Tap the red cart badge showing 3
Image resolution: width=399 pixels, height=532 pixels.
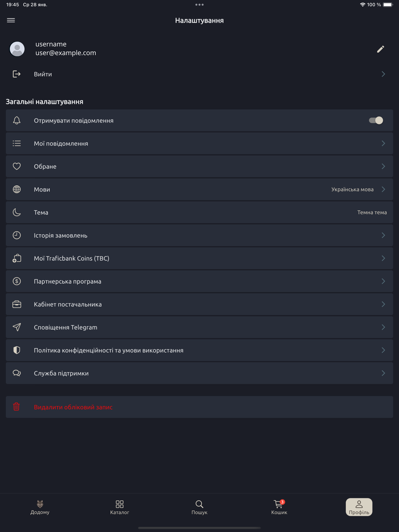tap(282, 502)
